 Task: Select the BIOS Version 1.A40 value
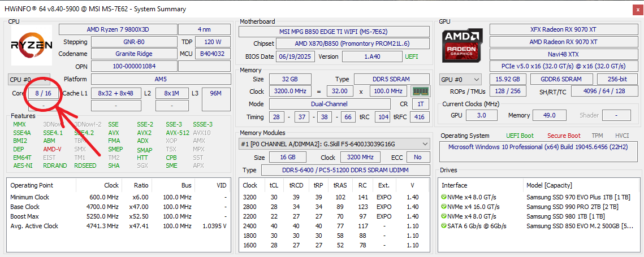(x=372, y=56)
